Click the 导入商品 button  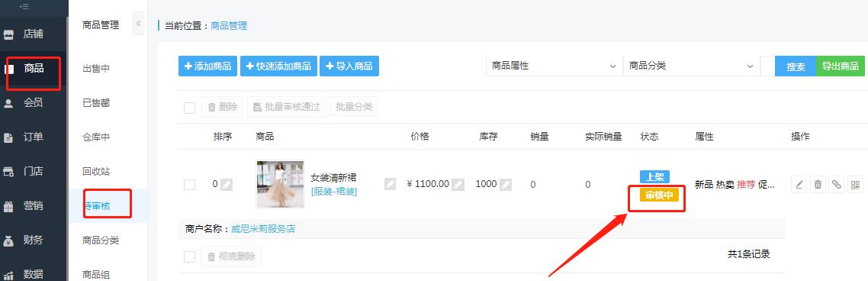[349, 66]
